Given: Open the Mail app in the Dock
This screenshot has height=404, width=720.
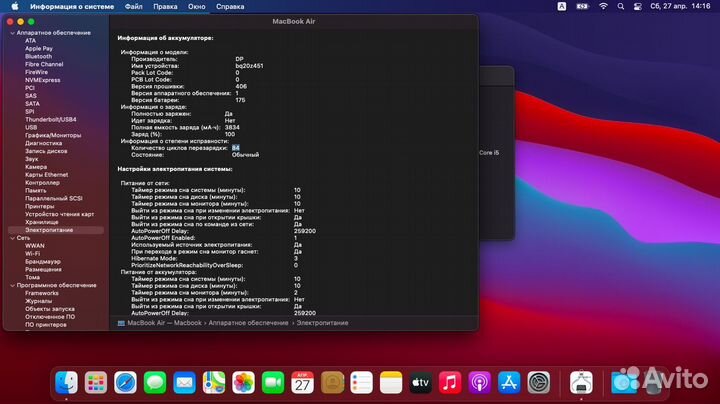Looking at the screenshot, I should coord(185,382).
